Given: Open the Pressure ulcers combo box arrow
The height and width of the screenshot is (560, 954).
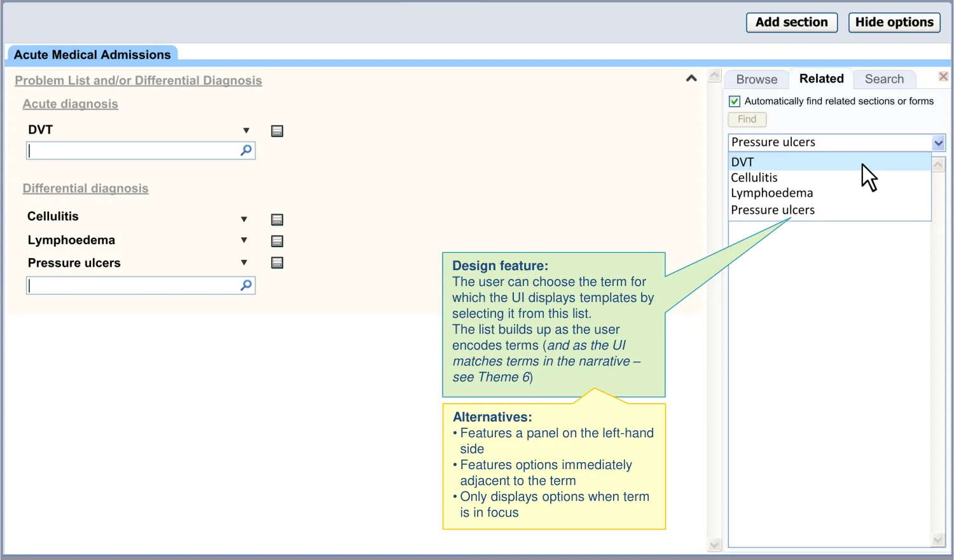Looking at the screenshot, I should click(938, 143).
